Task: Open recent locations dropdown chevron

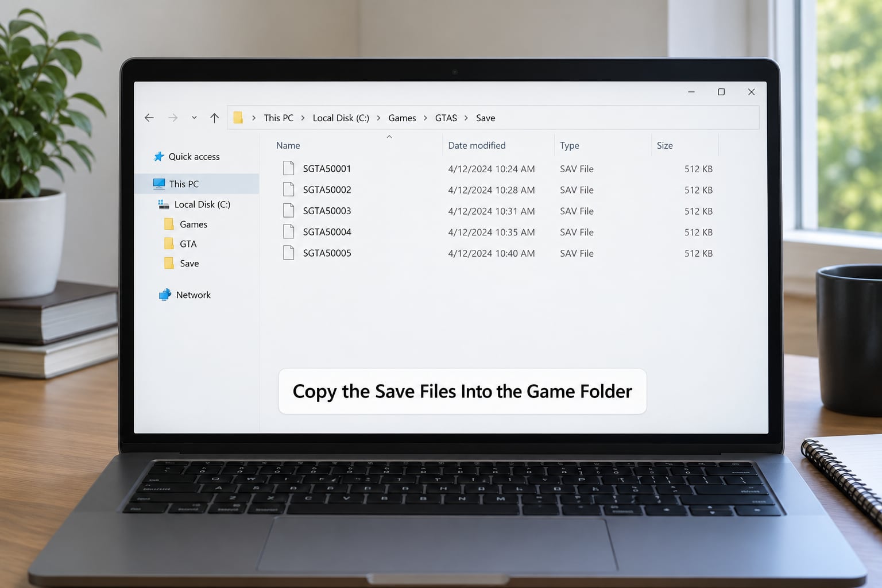Action: (x=194, y=118)
